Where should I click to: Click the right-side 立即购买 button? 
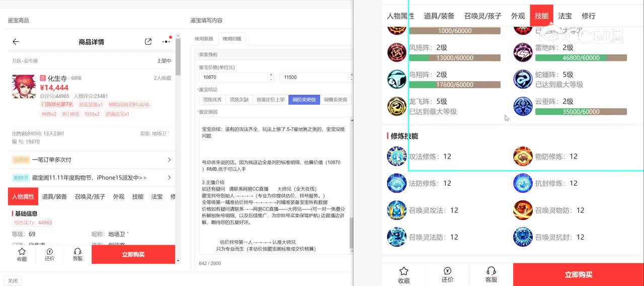pyautogui.click(x=578, y=274)
